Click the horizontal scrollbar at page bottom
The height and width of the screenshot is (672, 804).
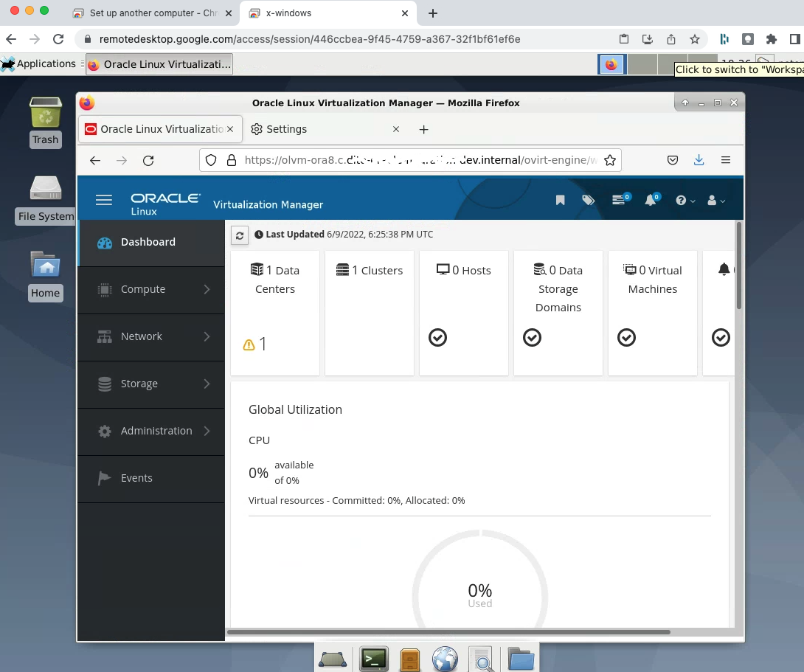pyautogui.click(x=448, y=632)
